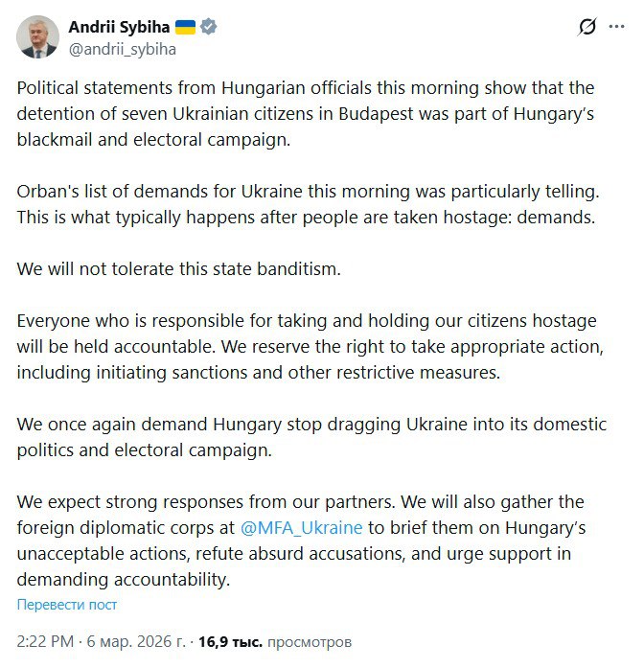Screen dimensions: 644x668
Task: Open the @andrii_sybiha handle link
Action: 122,49
